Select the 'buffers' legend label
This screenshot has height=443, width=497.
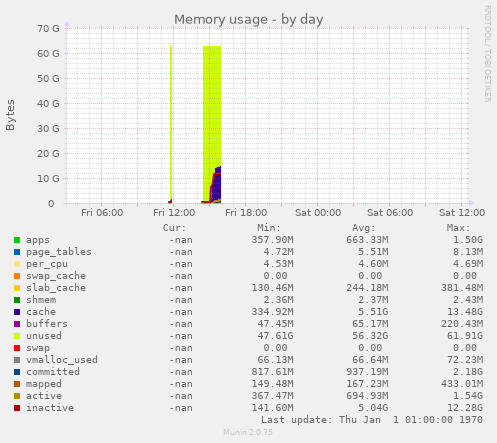[47, 324]
